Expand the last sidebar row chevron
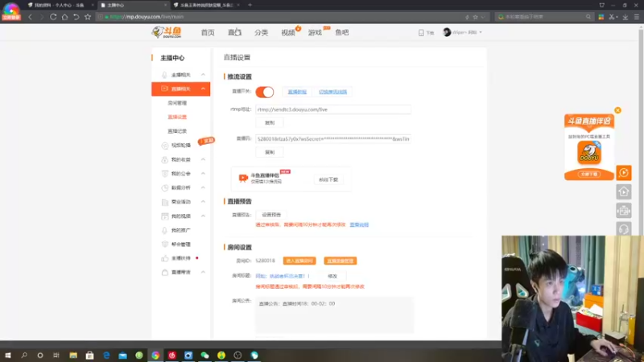Screen dimensions: 644x362 203,272
